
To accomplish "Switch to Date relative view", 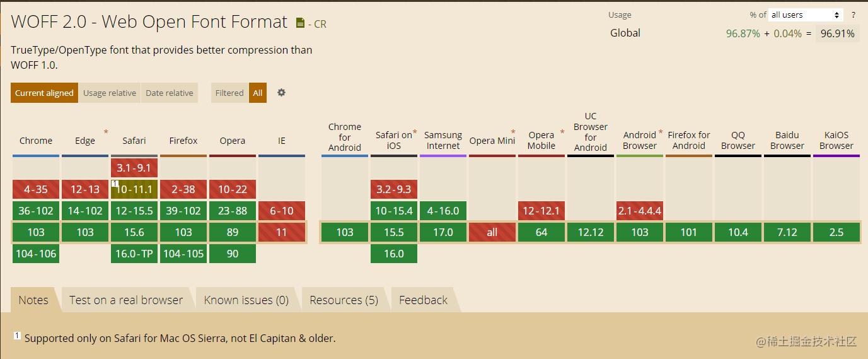I will [170, 93].
